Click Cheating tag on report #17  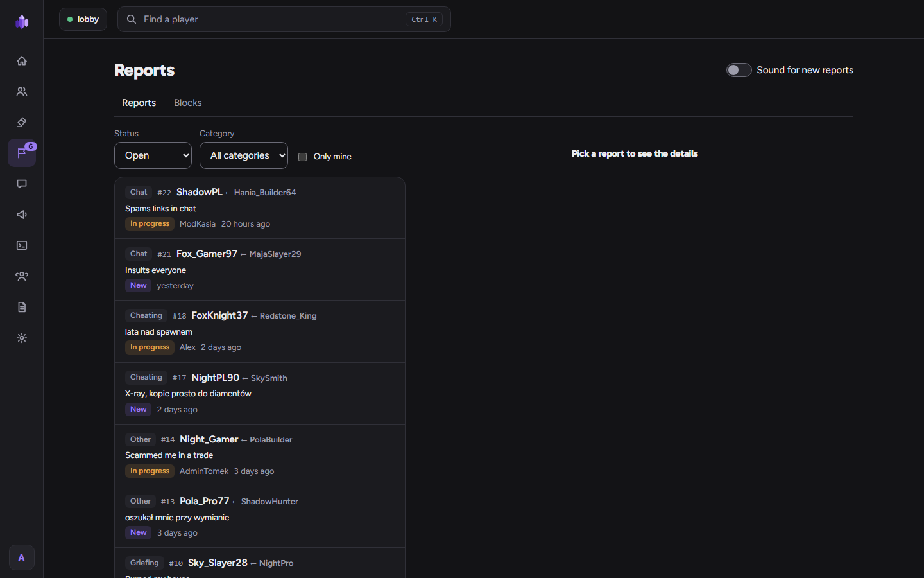pyautogui.click(x=146, y=378)
